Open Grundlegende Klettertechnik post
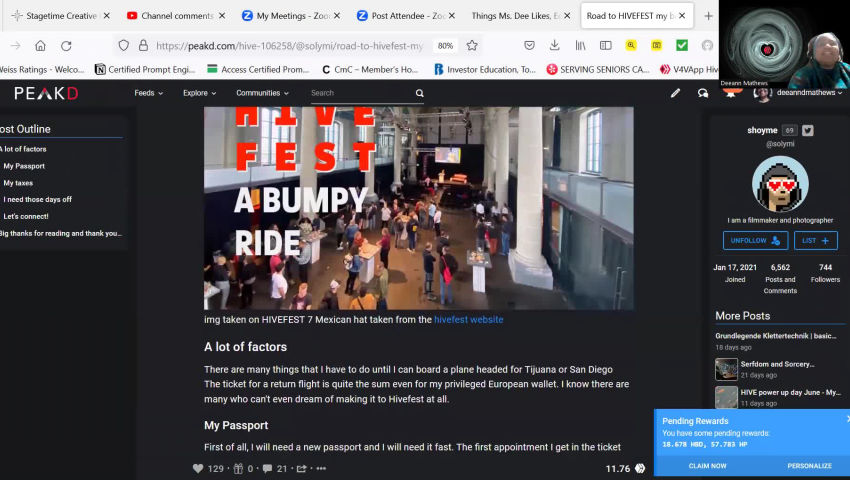Screen dimensions: 850x480 coord(775,336)
